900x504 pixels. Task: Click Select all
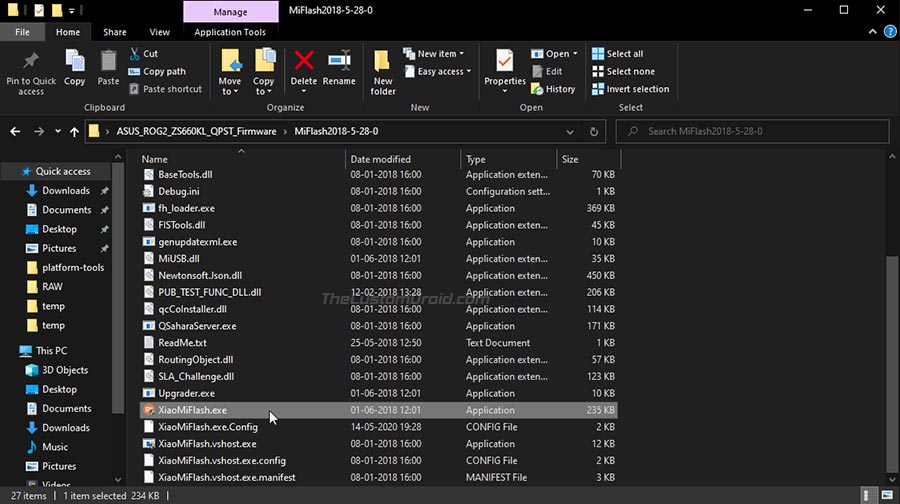(618, 53)
